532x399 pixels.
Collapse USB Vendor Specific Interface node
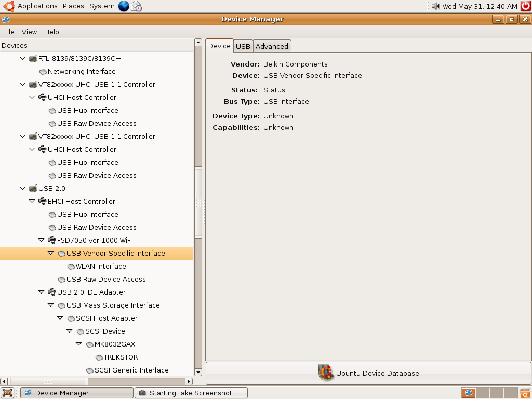51,253
